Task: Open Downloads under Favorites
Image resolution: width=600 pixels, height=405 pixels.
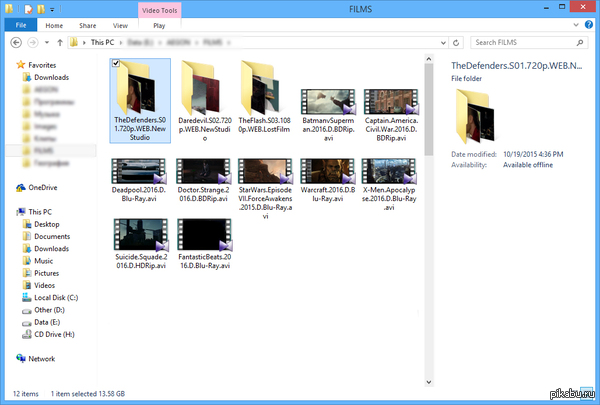Action: click(51, 77)
